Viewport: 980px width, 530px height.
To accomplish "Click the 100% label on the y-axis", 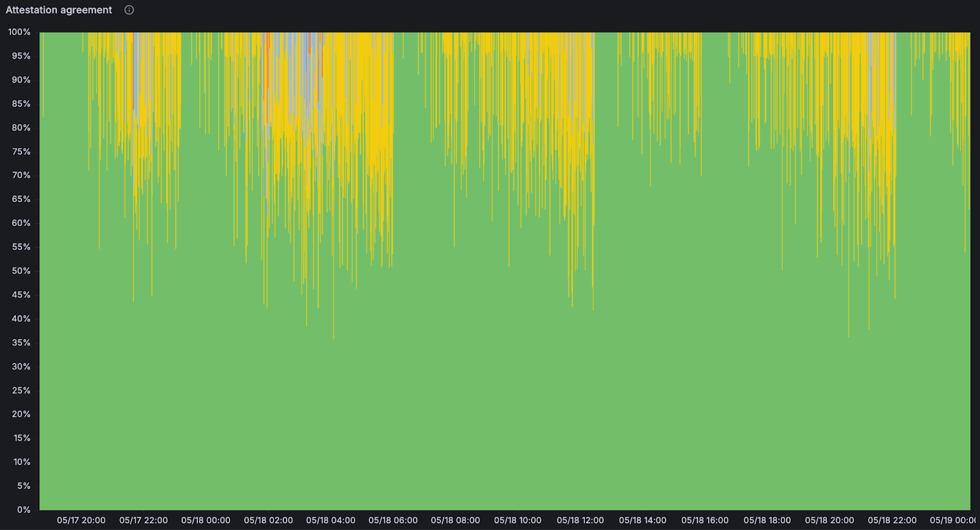I will coord(19,32).
